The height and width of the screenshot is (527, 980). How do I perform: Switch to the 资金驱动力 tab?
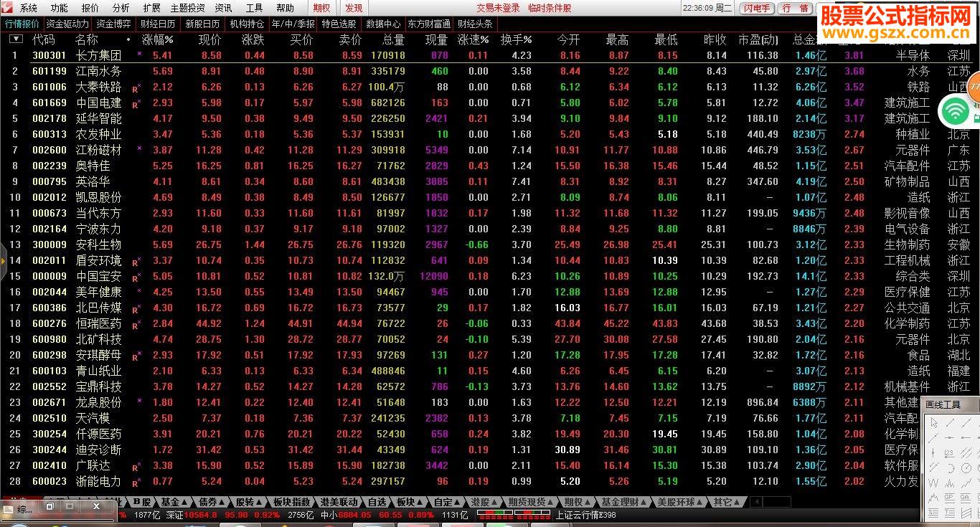coord(67,24)
